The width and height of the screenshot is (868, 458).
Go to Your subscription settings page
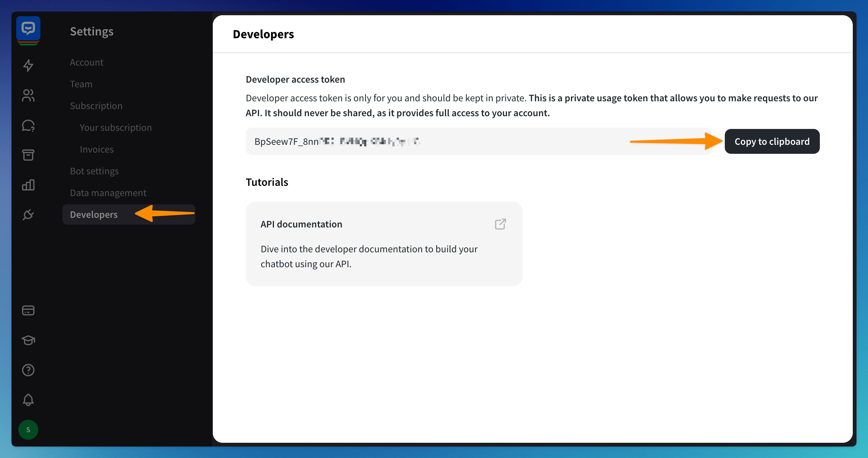tap(116, 127)
